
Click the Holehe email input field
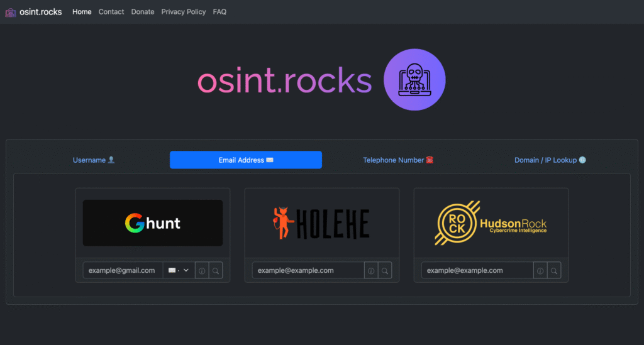[308, 271]
